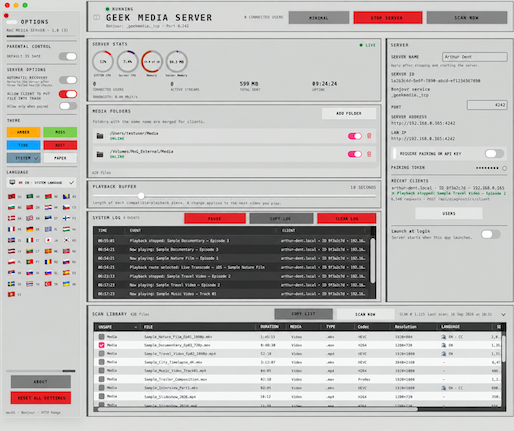Screen dimensions: 514x431
Task: Enable Require Pairing Or API Key switch
Action: pyautogui.click(x=494, y=154)
